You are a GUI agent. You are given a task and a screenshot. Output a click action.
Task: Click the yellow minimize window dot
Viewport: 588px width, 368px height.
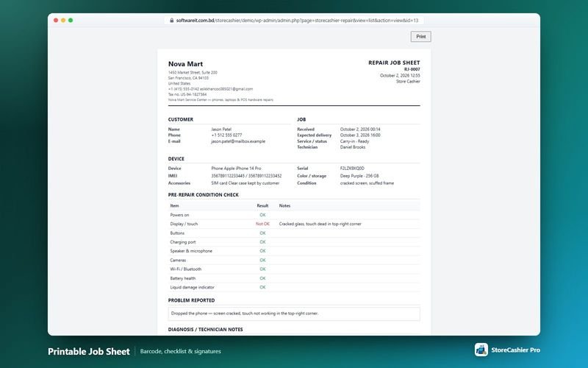coord(63,21)
